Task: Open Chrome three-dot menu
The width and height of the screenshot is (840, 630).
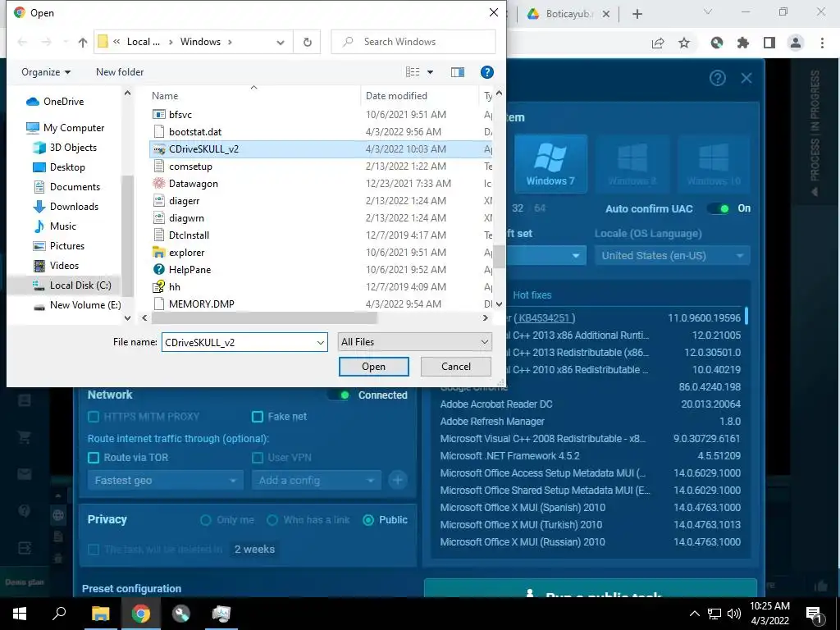Action: (822, 43)
